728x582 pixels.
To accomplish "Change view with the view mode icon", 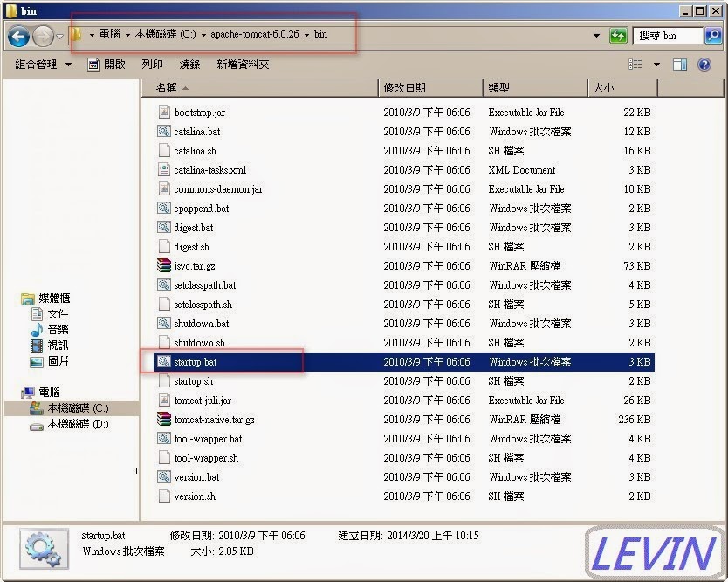I will point(635,64).
